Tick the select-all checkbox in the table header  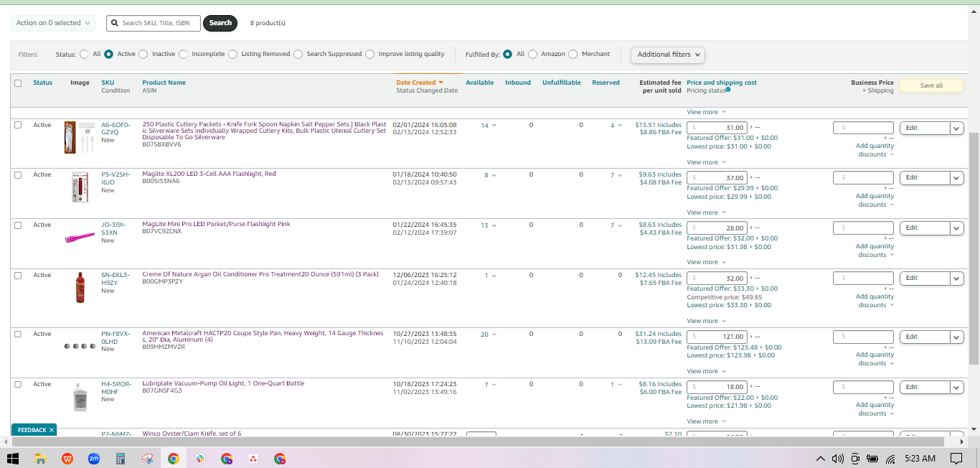[x=18, y=83]
